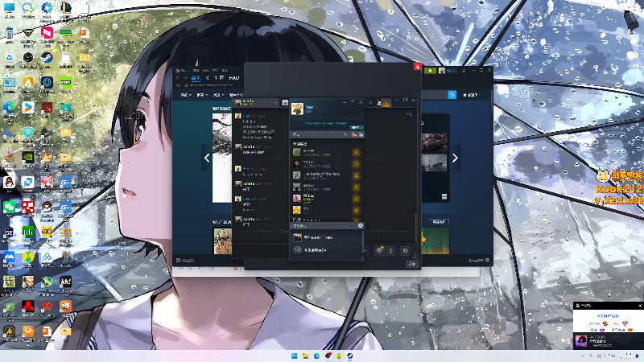Go back using Steam's back arrow
The image size is (644, 362).
[x=178, y=77]
